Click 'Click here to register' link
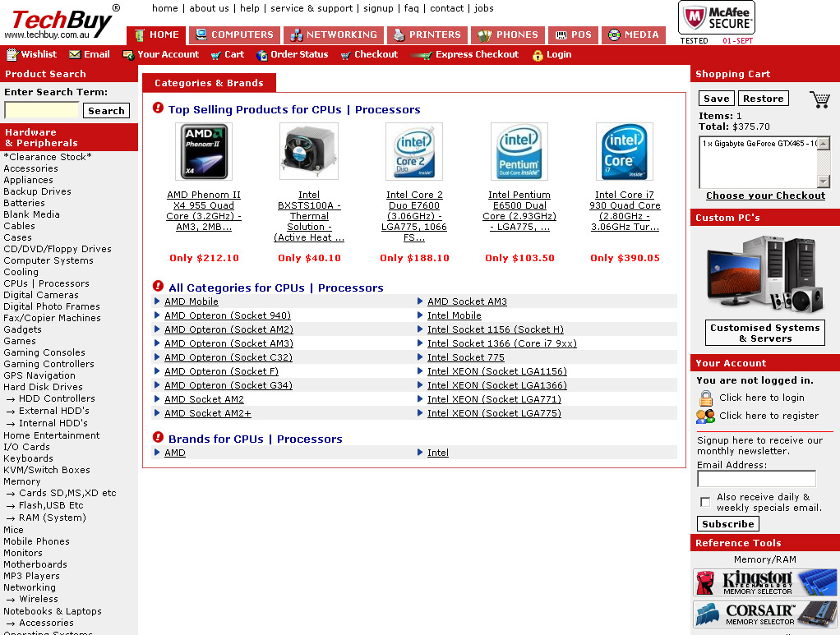The width and height of the screenshot is (840, 635). coord(768,416)
